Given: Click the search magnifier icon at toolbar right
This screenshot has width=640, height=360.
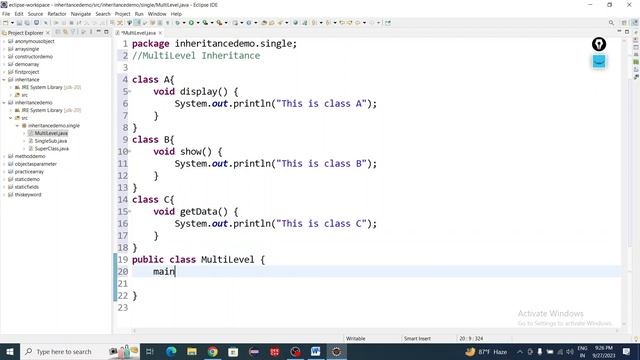Looking at the screenshot, I should coord(611,23).
